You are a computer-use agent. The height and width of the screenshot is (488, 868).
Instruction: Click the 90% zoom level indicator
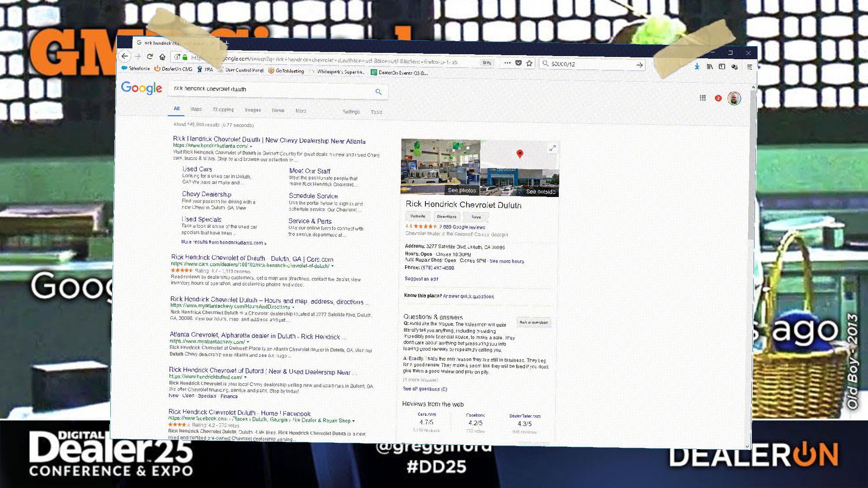[487, 63]
